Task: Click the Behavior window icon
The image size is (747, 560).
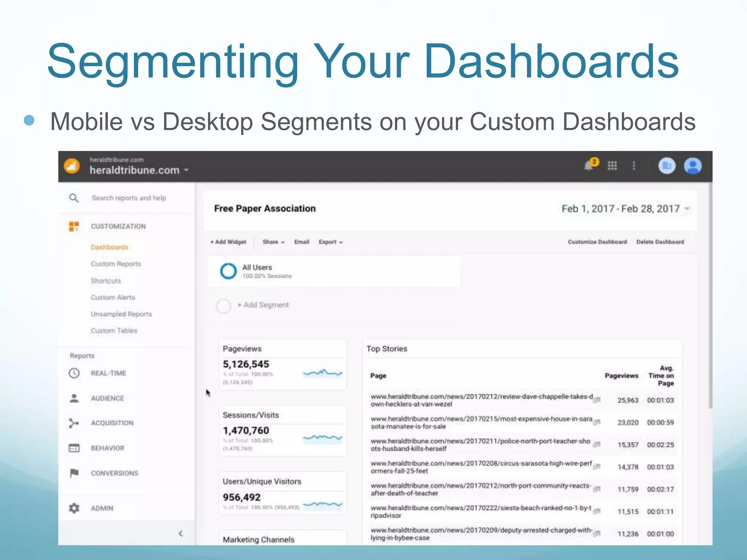Action: coord(74,448)
